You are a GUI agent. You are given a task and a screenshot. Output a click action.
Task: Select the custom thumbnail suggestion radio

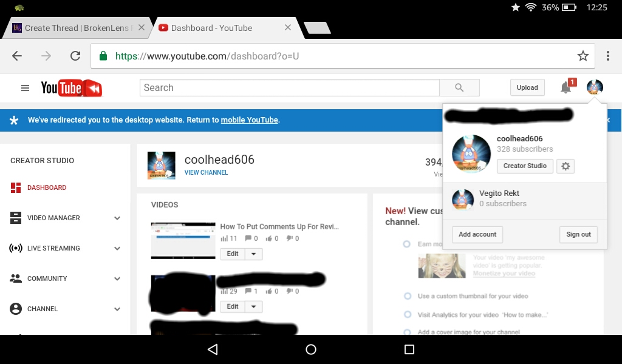(408, 296)
